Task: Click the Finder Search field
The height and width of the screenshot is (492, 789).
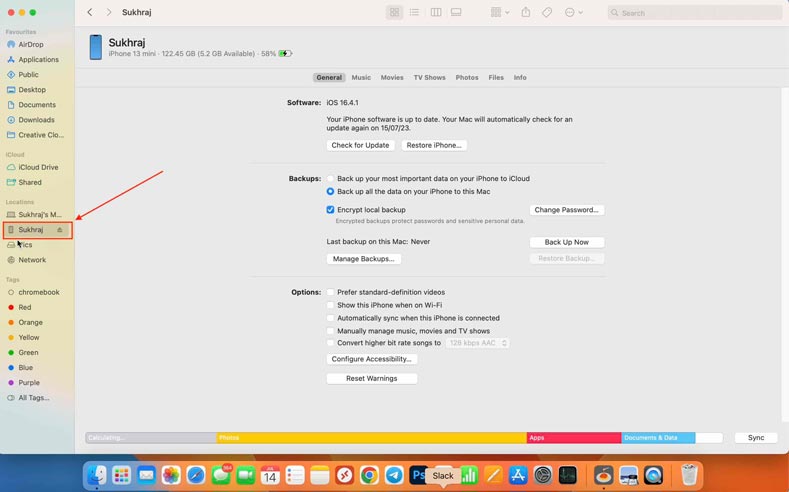Action: [x=695, y=13]
